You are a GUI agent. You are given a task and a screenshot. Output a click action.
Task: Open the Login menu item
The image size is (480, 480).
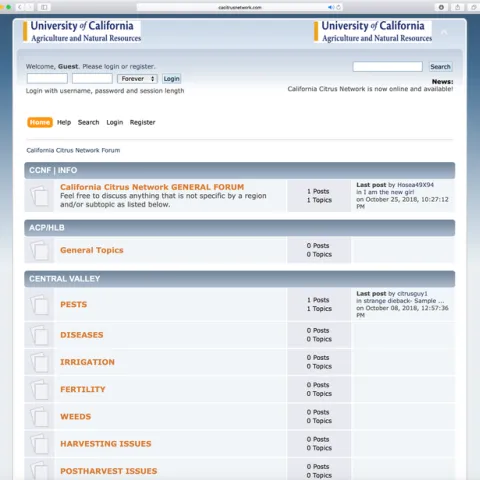coord(115,122)
